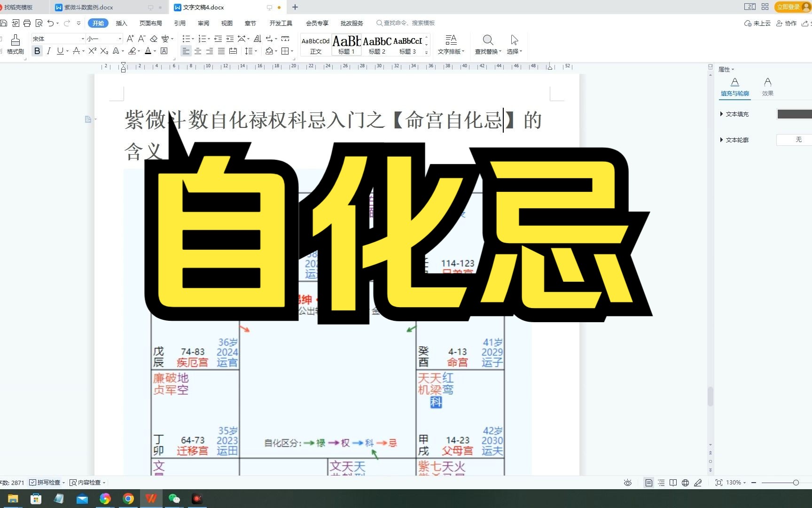This screenshot has width=812, height=508.
Task: Click the zoom slider handle
Action: pyautogui.click(x=796, y=483)
